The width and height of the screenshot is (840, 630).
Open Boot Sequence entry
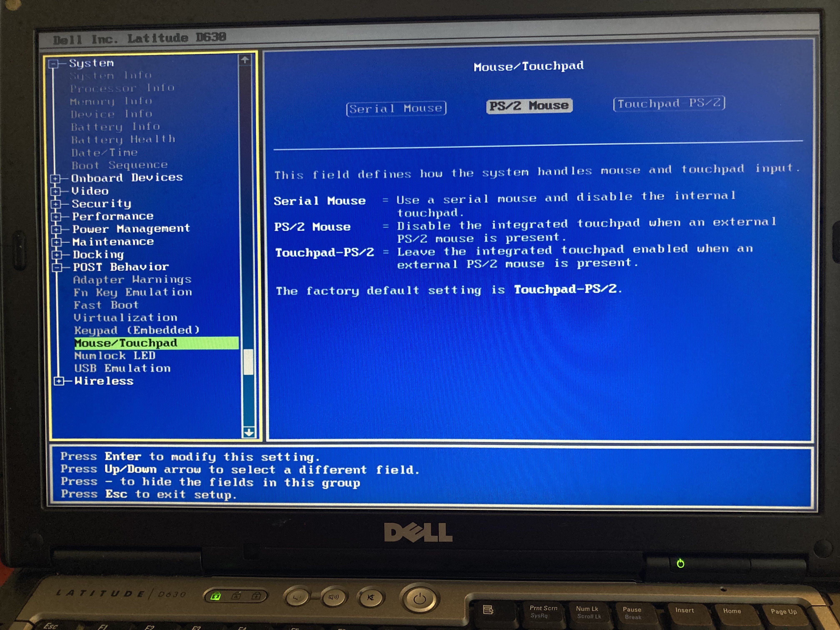coord(120,165)
